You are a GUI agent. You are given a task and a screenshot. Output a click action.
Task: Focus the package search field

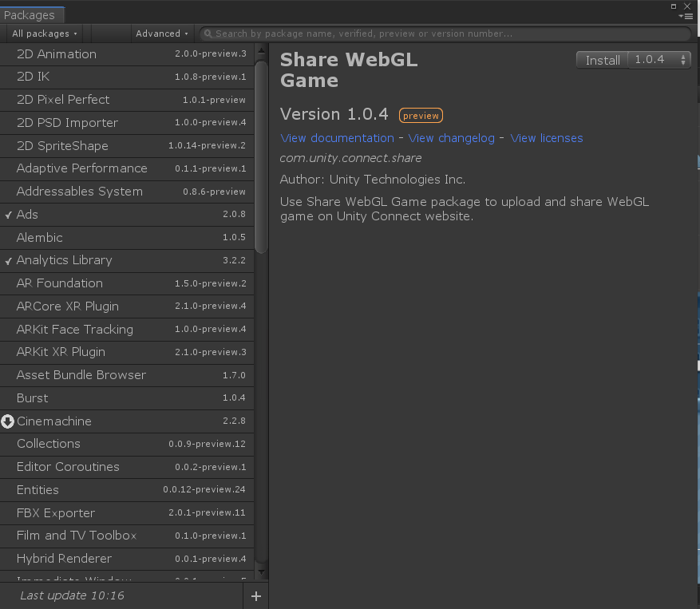tap(445, 34)
